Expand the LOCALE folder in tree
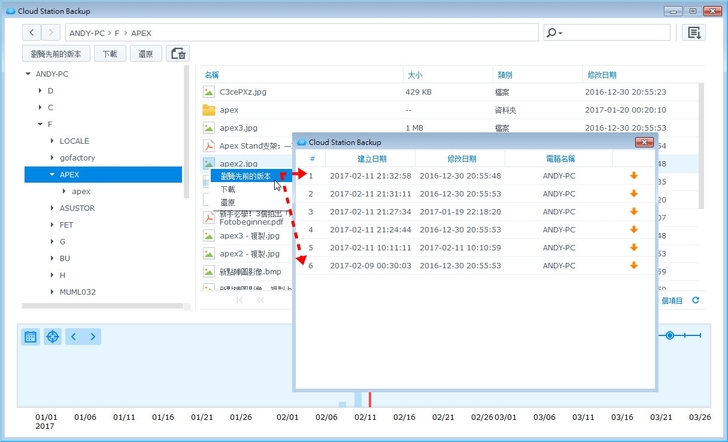728x442 pixels. 51,141
